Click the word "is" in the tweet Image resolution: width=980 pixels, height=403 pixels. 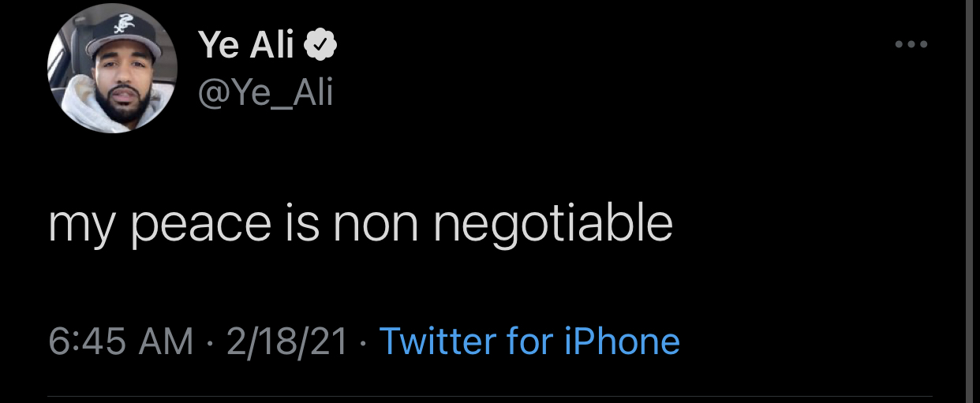tap(304, 224)
